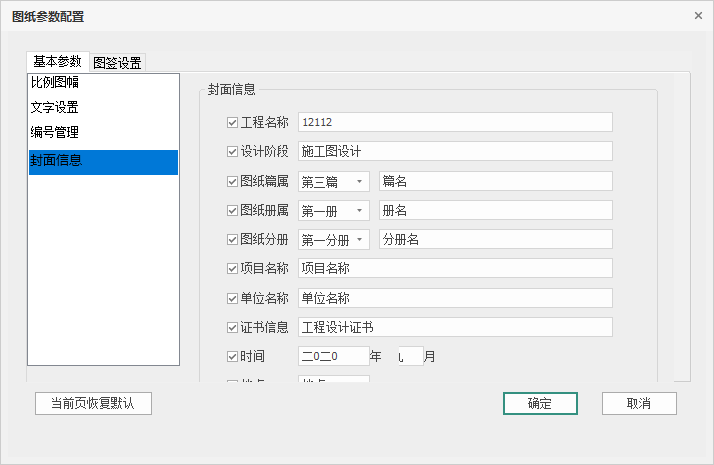Click the 工程名称 text field
Image resolution: width=714 pixels, height=465 pixels.
click(455, 123)
